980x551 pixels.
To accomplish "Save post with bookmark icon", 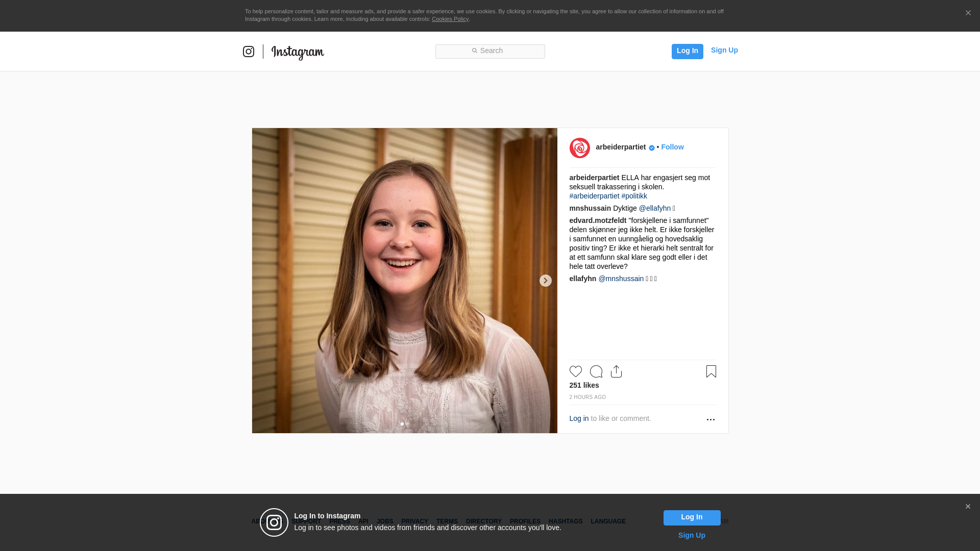I will pos(711,371).
